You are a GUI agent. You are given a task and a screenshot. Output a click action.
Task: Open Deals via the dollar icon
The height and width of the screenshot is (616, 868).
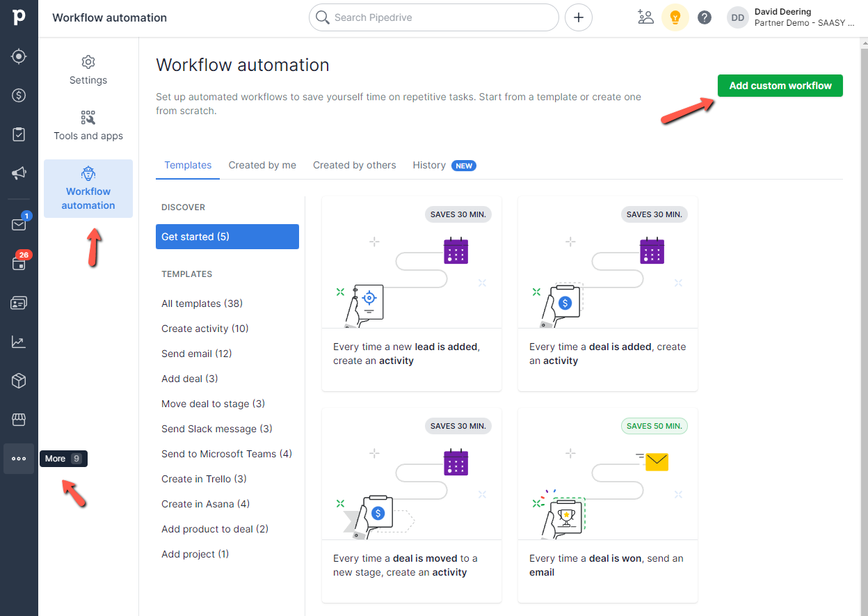tap(19, 95)
